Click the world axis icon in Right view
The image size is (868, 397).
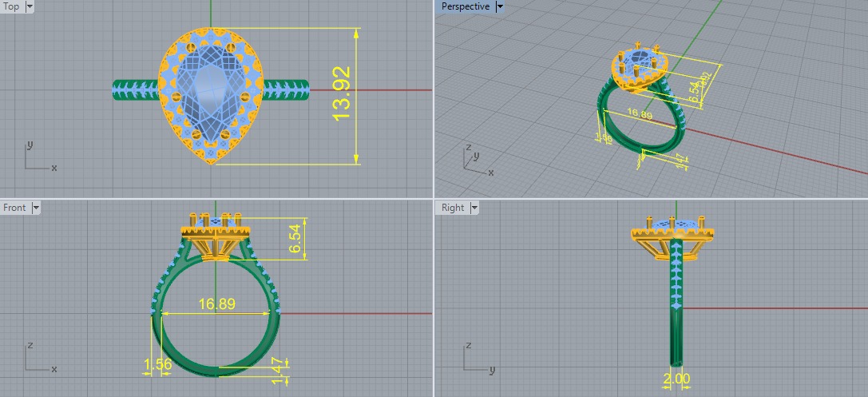478,358
